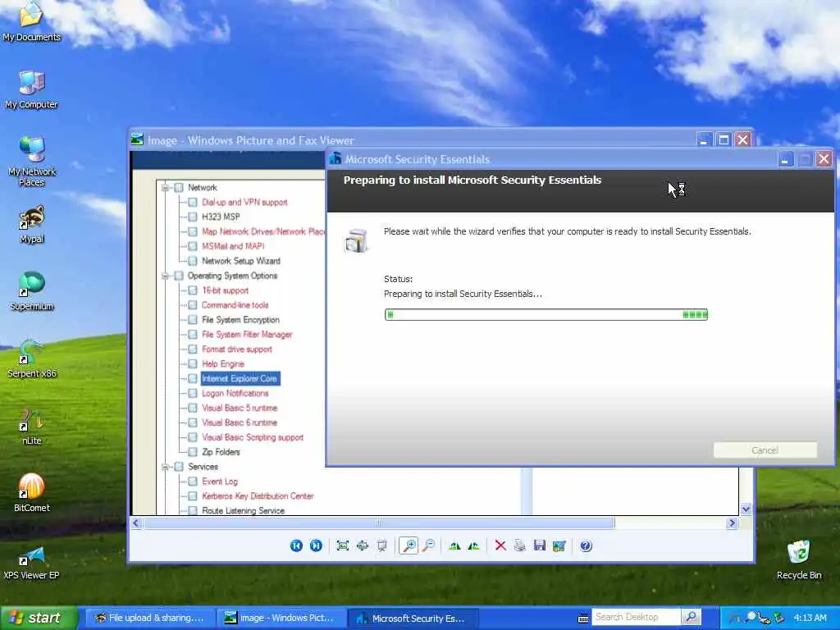Tick the Dial-up and VPN support checkbox

[193, 202]
